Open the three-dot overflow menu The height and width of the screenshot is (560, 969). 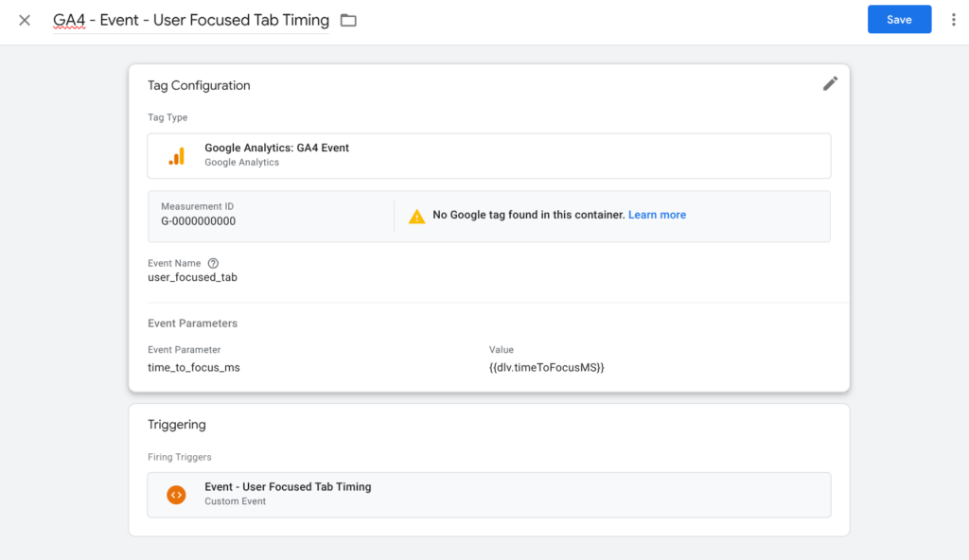[x=954, y=19]
